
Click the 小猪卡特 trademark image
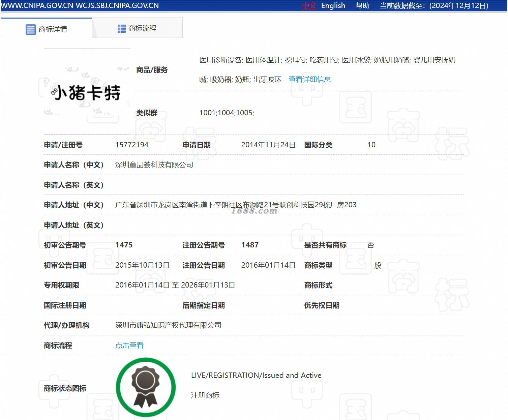(x=87, y=91)
